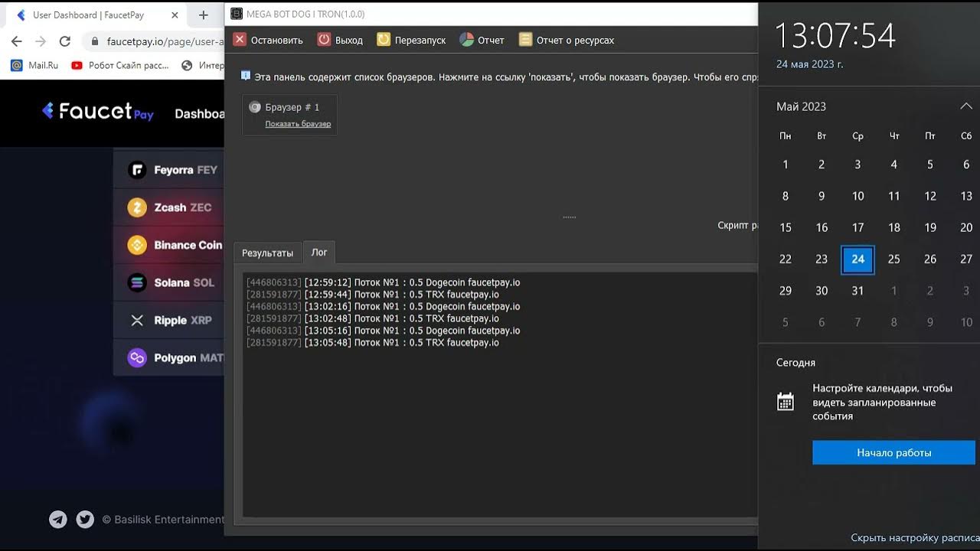Click the Ср weekday column header
The image size is (980, 551).
point(857,136)
